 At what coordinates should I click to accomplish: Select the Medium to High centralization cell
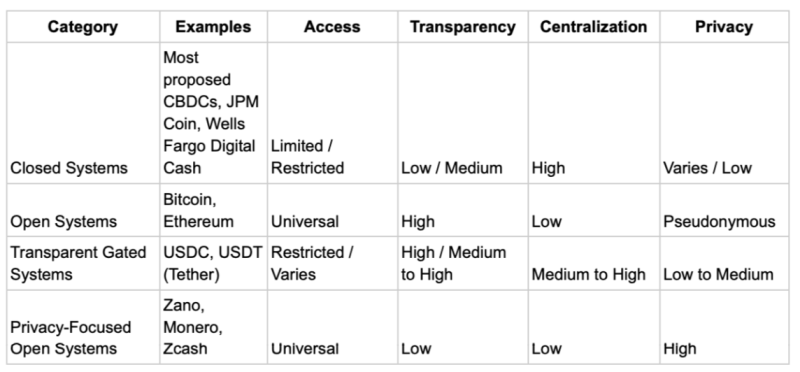tap(594, 263)
